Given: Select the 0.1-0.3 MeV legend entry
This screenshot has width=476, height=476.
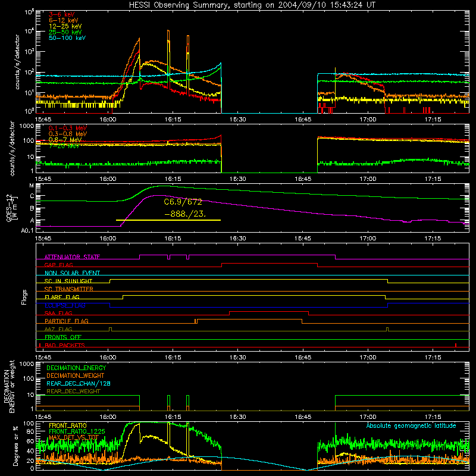Looking at the screenshot, I should [x=68, y=128].
